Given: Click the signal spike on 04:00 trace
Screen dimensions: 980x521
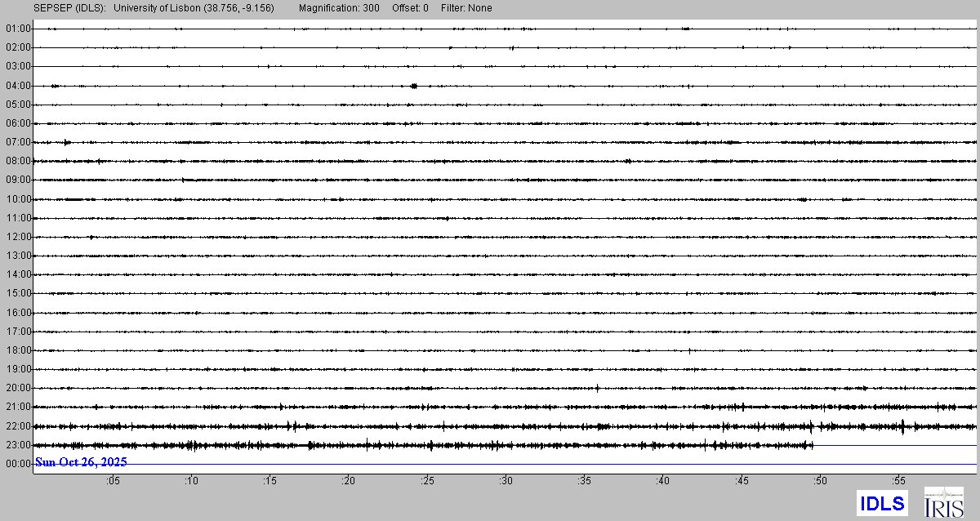Looking at the screenshot, I should 414,86.
